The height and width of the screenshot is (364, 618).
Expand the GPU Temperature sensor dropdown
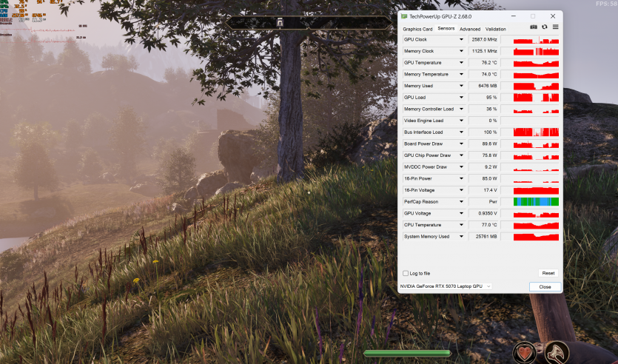click(462, 63)
